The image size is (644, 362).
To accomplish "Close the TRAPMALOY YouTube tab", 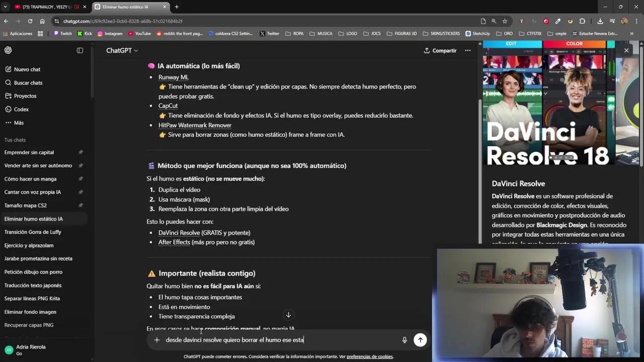I will [x=85, y=7].
